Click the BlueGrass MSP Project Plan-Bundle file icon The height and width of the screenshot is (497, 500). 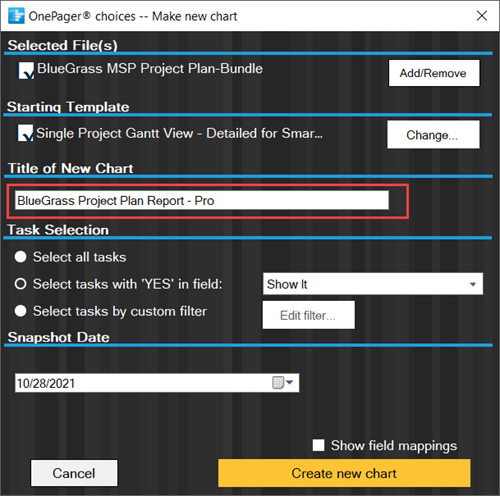(25, 70)
